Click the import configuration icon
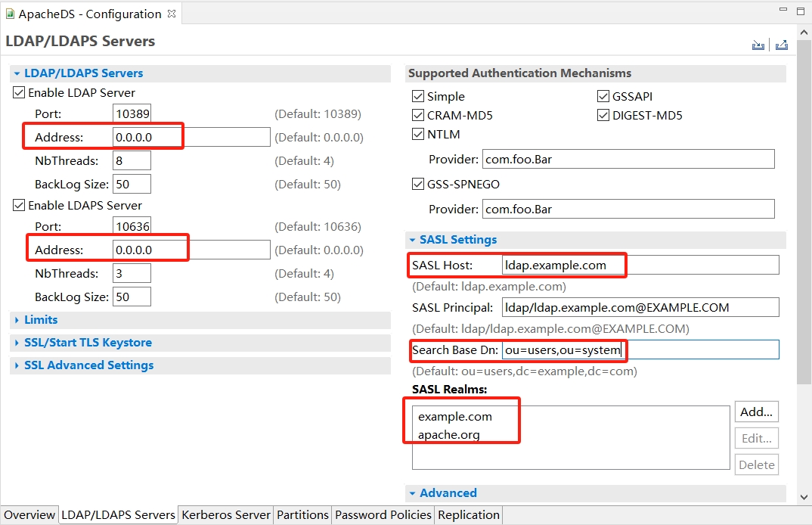This screenshot has height=525, width=812. click(758, 45)
